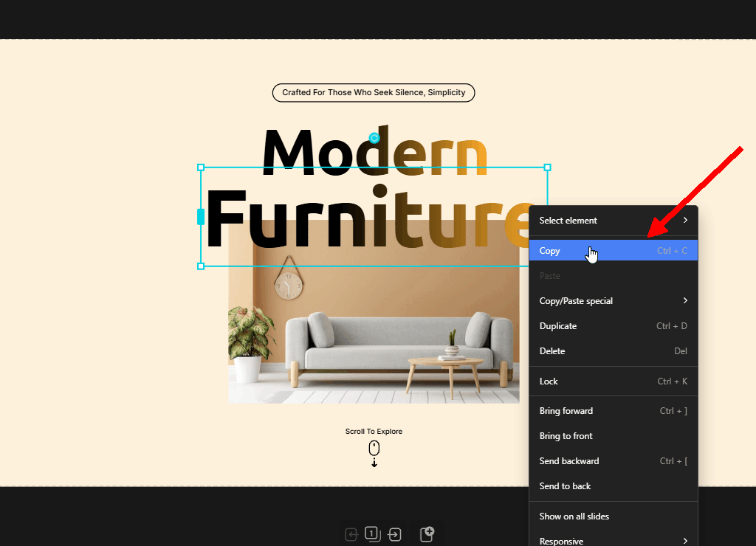This screenshot has width=756, height=546.
Task: Click the top-right selection resize handle
Action: point(547,167)
